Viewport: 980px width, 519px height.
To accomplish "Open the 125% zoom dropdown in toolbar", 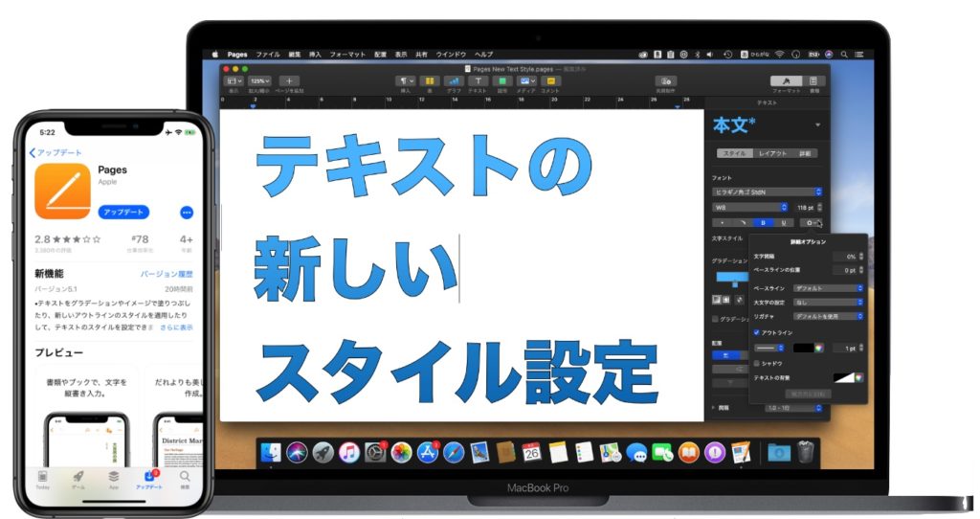I will coord(259,81).
